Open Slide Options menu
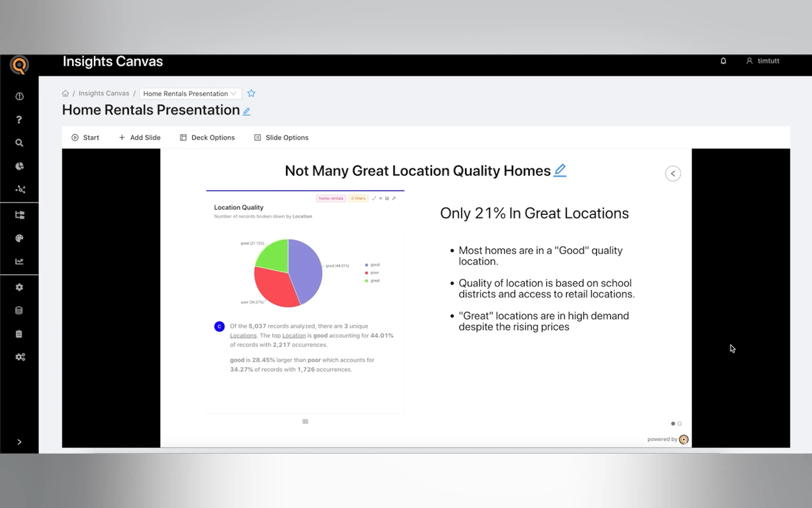The width and height of the screenshot is (812, 508). tap(281, 138)
